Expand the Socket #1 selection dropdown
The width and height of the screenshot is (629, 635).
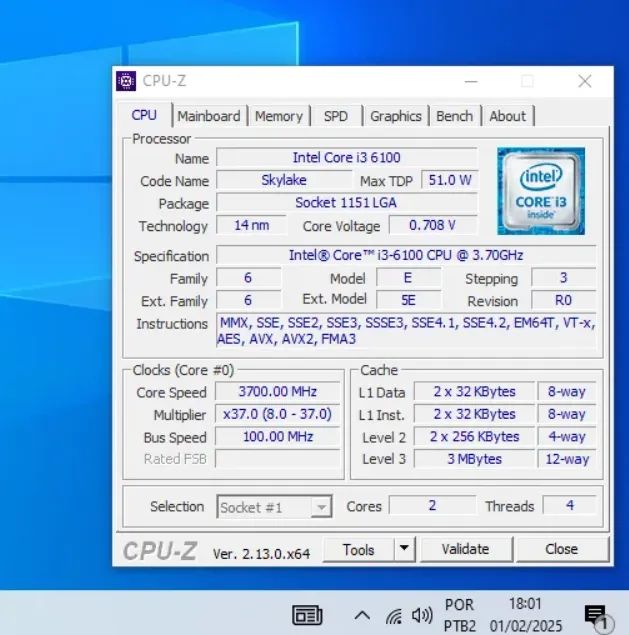321,507
